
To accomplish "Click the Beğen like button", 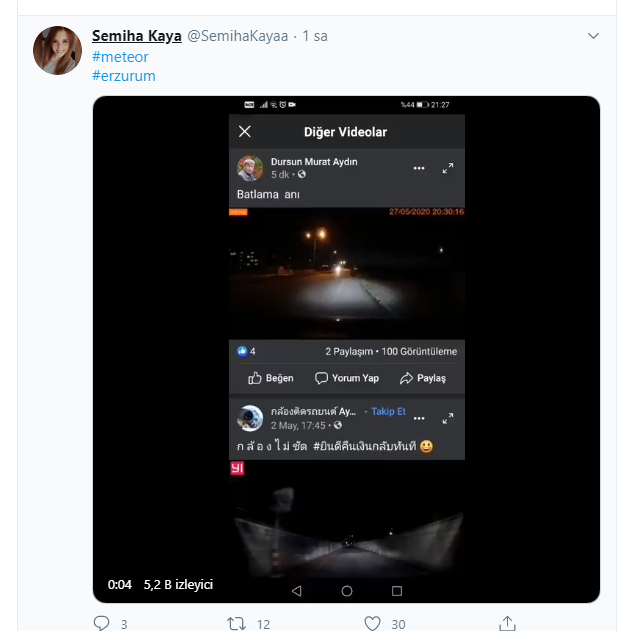I will click(x=270, y=378).
